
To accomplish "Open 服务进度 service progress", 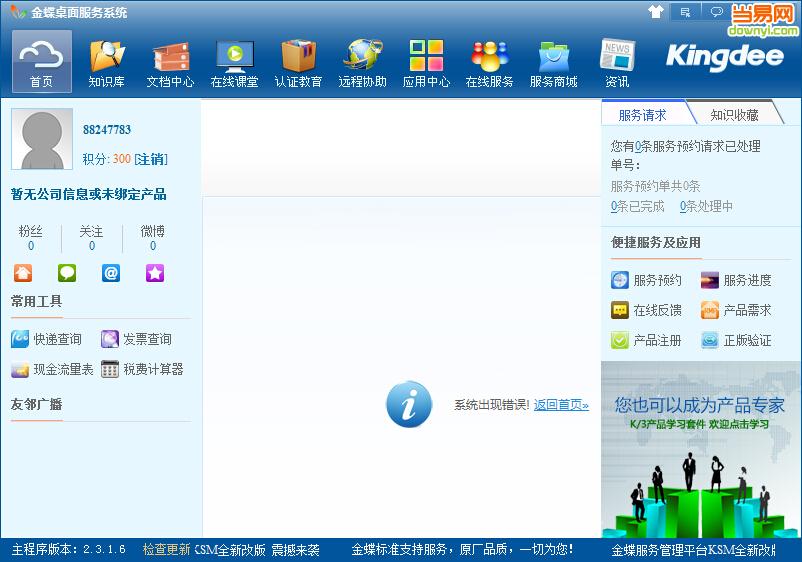I will click(x=736, y=280).
